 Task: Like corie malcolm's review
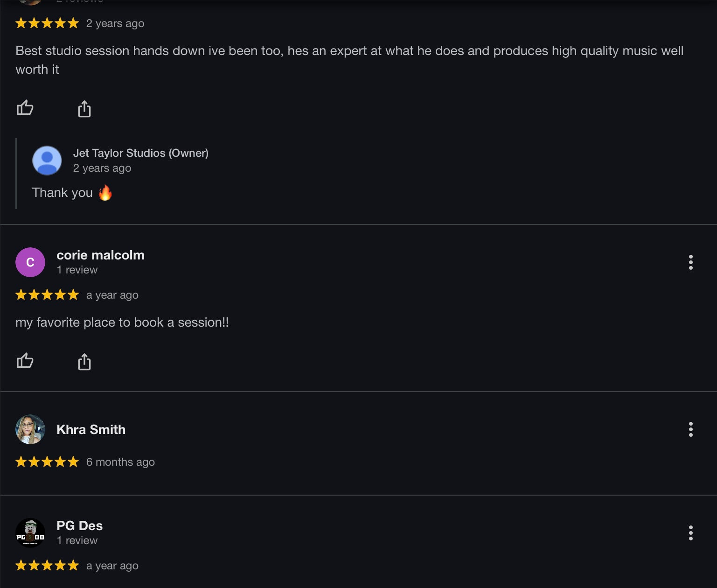coord(25,361)
